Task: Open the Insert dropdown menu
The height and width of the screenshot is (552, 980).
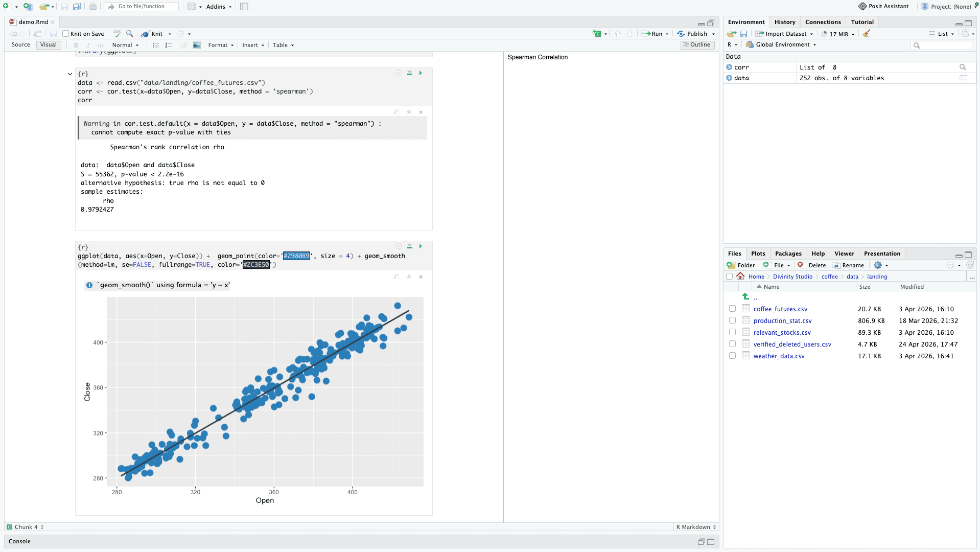Action: click(x=253, y=45)
